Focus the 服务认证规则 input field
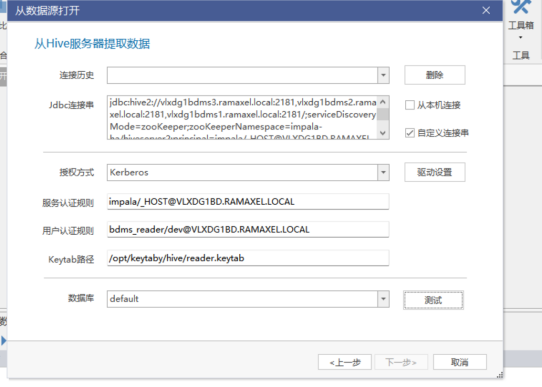The height and width of the screenshot is (387, 542). tap(248, 201)
